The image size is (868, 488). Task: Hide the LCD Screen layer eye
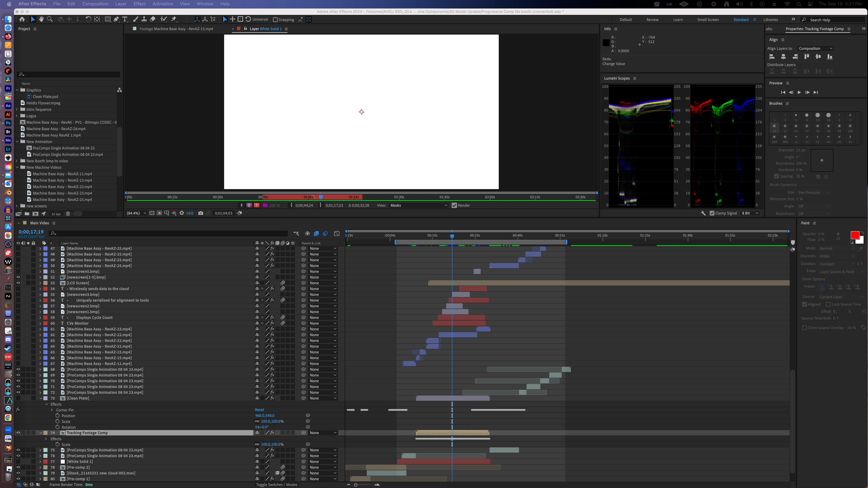click(x=18, y=283)
